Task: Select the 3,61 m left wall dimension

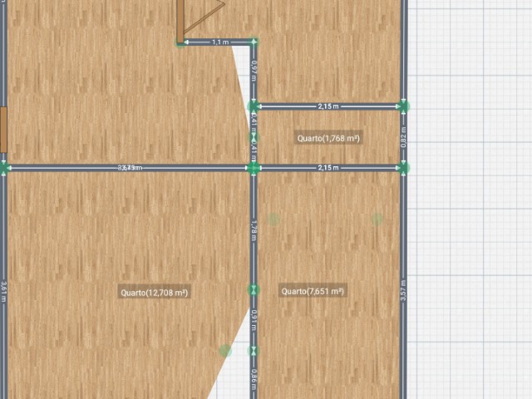Action: tap(4, 291)
